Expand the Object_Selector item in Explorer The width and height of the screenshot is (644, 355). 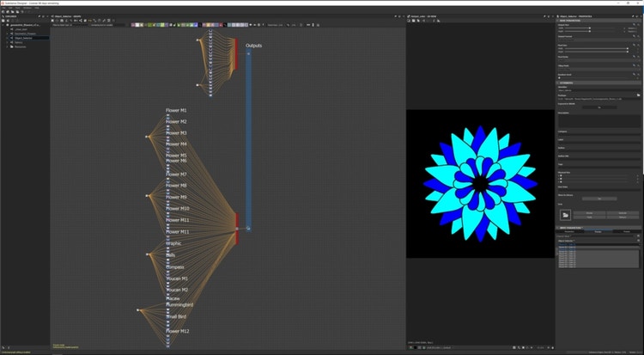pos(7,38)
